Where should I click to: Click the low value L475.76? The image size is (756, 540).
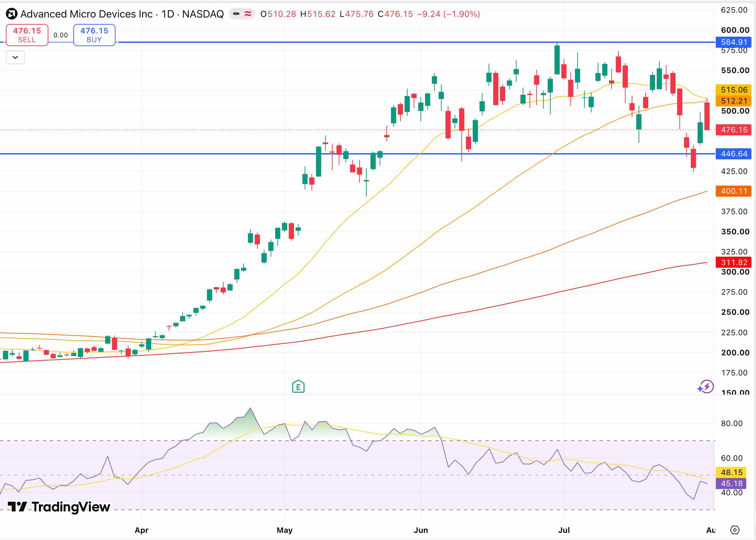point(357,14)
